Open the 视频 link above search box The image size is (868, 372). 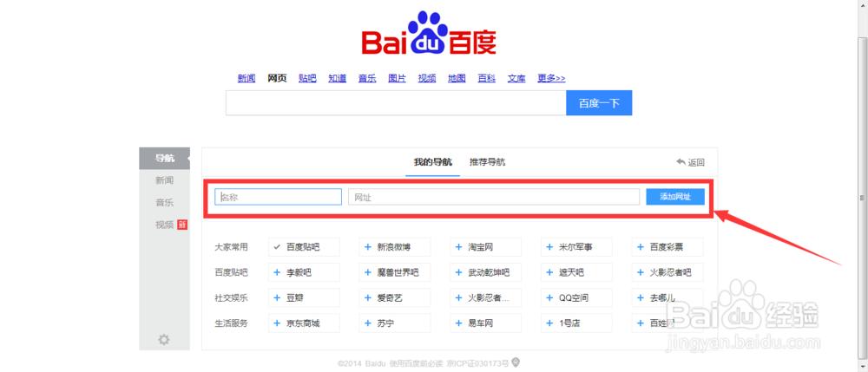click(x=427, y=78)
